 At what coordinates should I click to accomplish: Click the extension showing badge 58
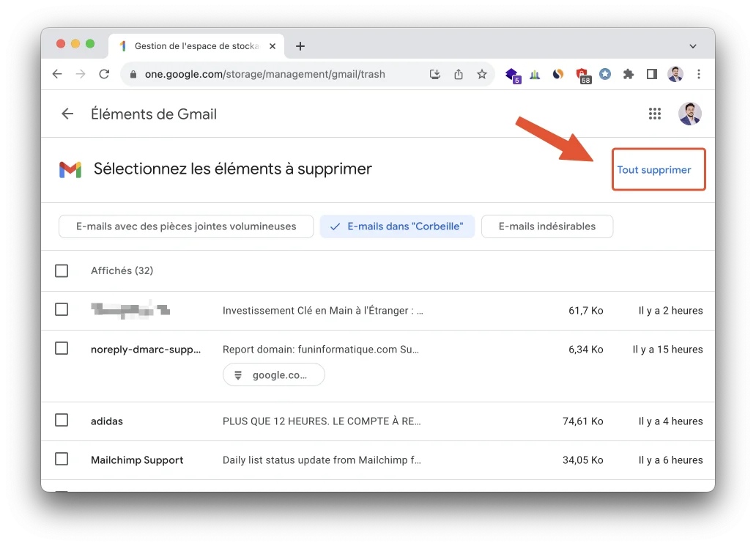[x=583, y=74]
